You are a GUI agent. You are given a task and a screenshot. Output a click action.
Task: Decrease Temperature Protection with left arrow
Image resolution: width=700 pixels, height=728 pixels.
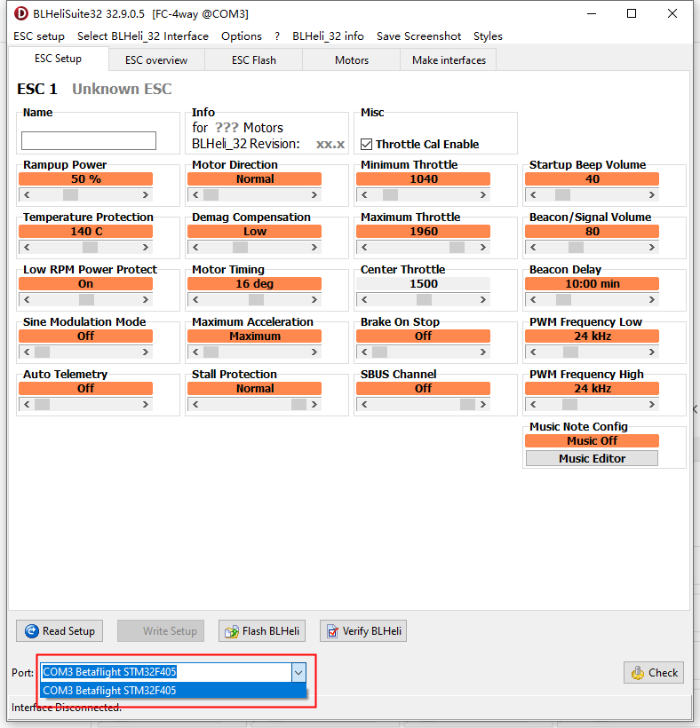27,248
